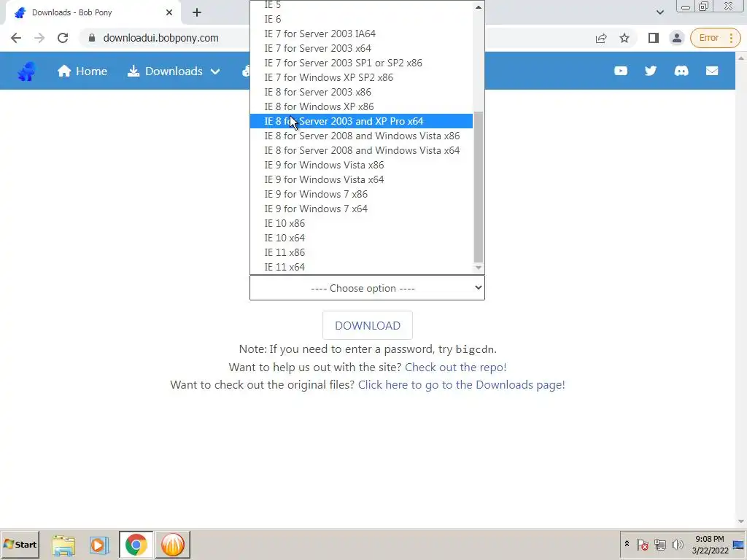Screen dimensions: 747x560
Task: Select IE 6 from the list
Action: point(361,19)
